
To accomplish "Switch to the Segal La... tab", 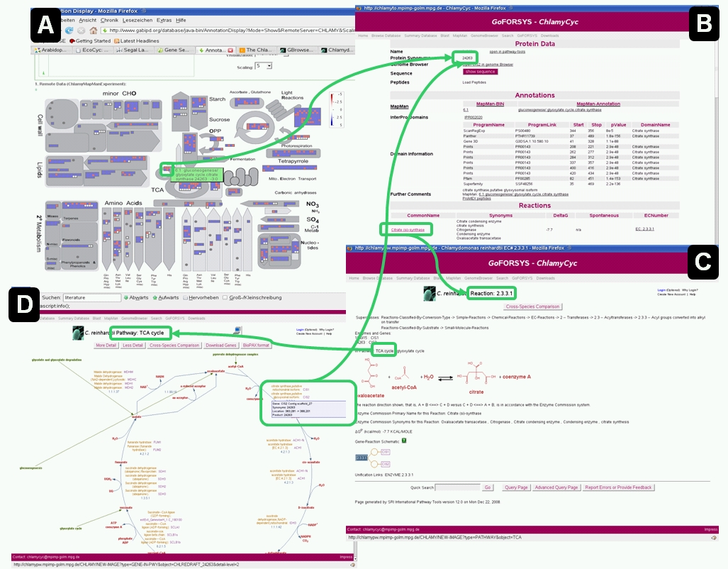I will [x=133, y=50].
